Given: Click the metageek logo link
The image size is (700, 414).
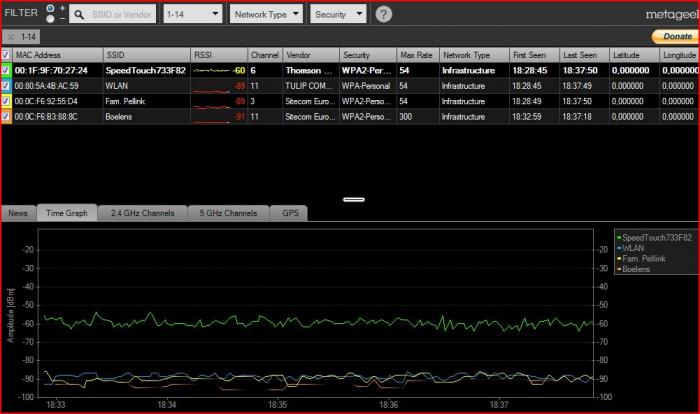Looking at the screenshot, I should pos(672,15).
